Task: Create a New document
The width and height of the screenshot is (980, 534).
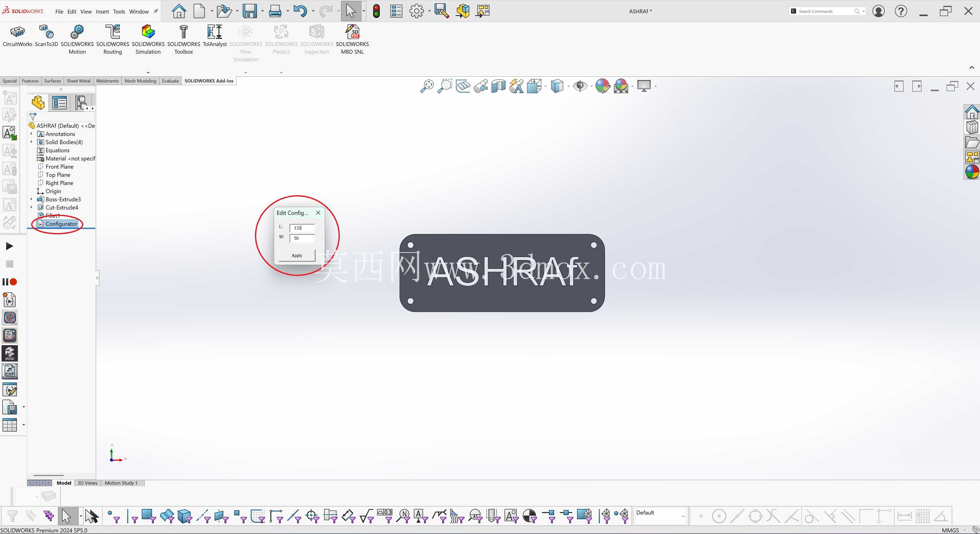Action: [199, 11]
